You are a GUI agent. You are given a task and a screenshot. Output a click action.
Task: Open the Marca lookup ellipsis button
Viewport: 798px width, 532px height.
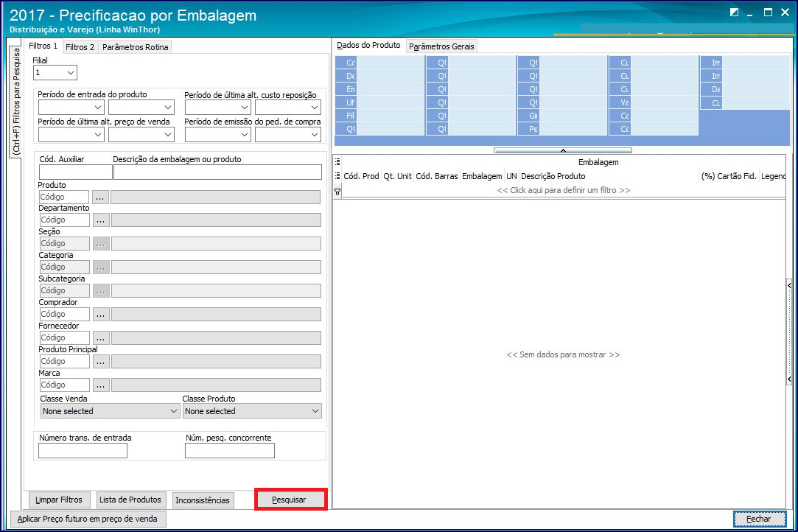tap(101, 385)
